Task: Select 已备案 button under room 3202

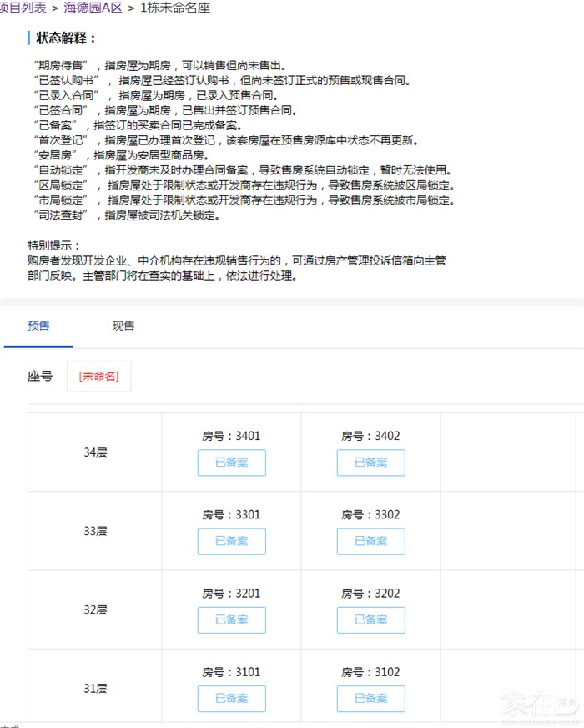Action: pyautogui.click(x=370, y=619)
